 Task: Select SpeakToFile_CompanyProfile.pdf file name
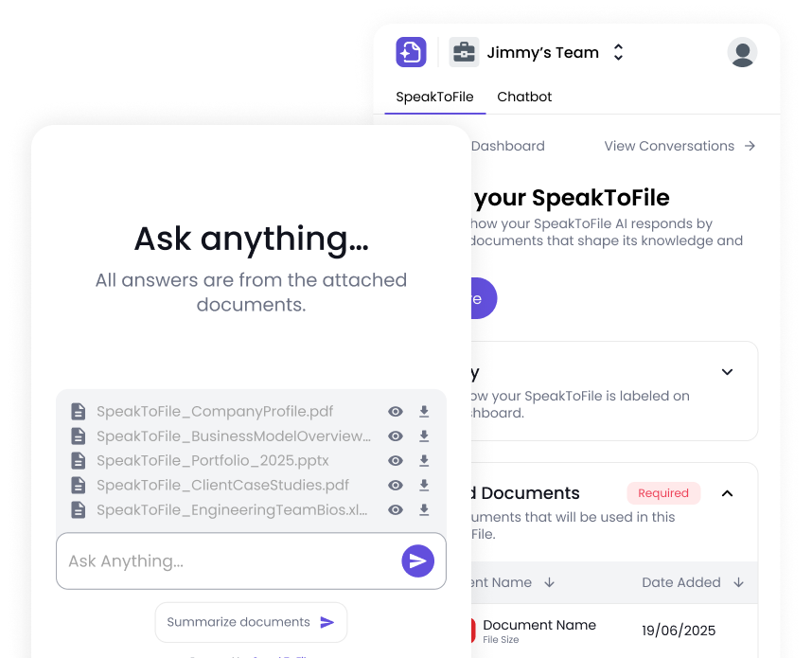pos(215,412)
